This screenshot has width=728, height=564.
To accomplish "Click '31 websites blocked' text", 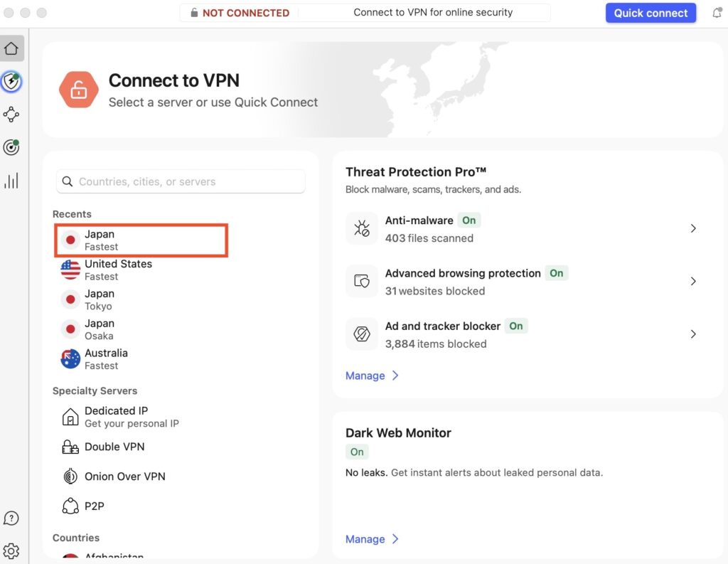I will coord(434,292).
